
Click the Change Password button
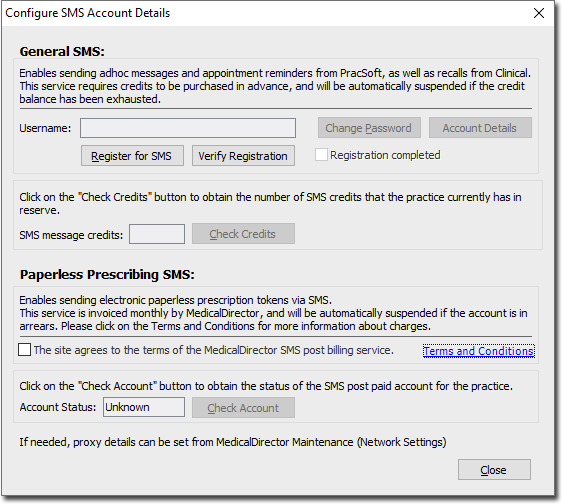369,128
